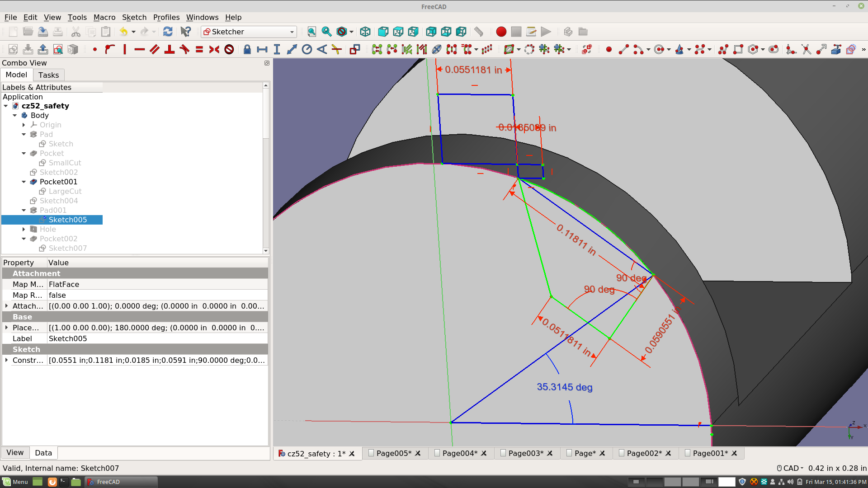Click the Fit selection zoom icon

[327, 32]
